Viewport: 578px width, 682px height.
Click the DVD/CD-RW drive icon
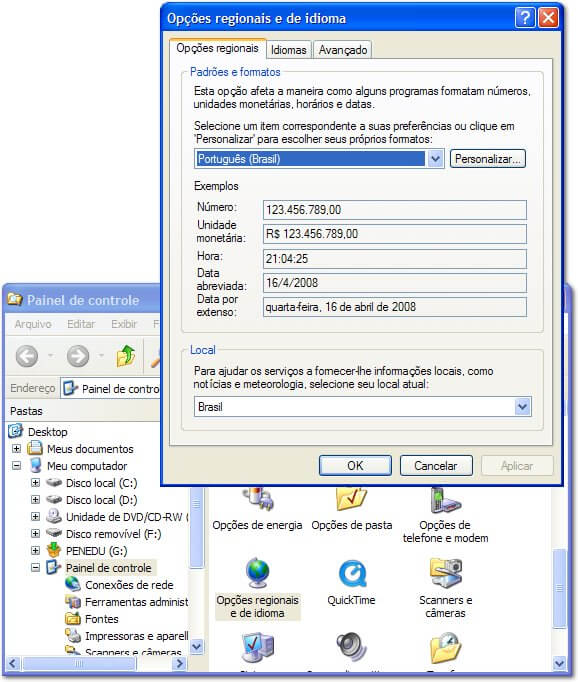pyautogui.click(x=54, y=516)
